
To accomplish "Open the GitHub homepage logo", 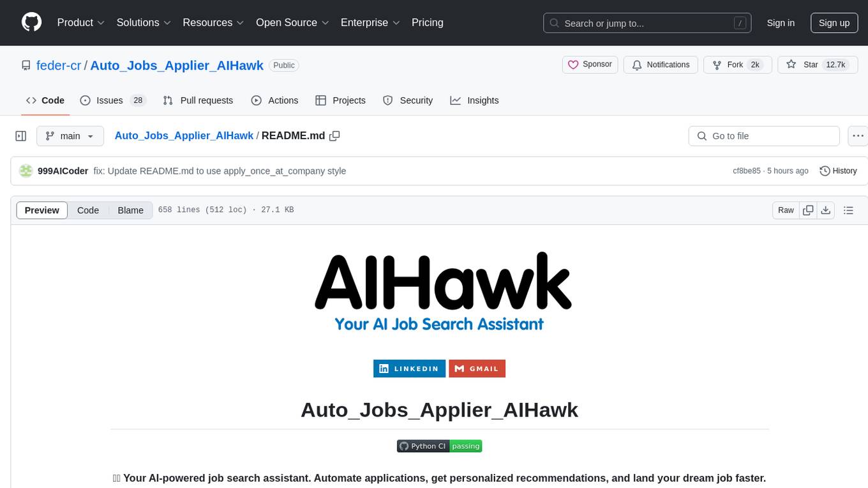I will (32, 22).
